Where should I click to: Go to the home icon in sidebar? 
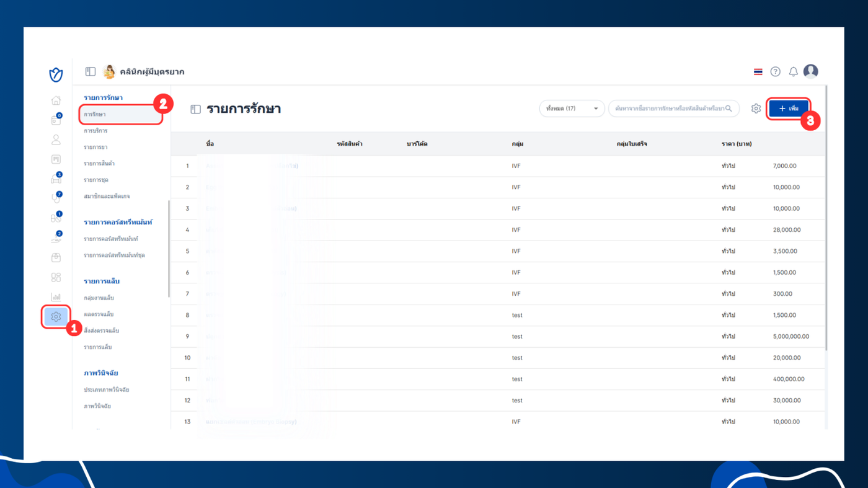tap(56, 100)
